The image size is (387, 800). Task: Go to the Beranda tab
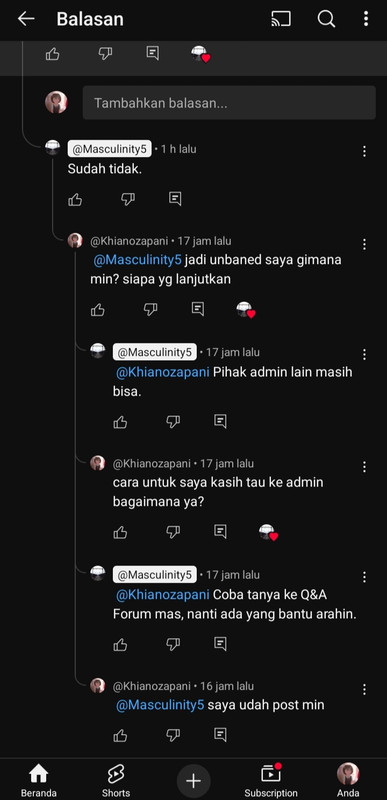tap(39, 781)
